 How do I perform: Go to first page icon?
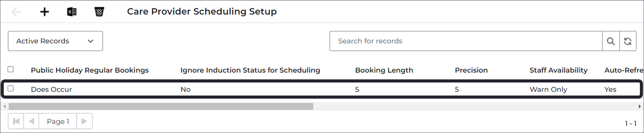[x=16, y=121]
